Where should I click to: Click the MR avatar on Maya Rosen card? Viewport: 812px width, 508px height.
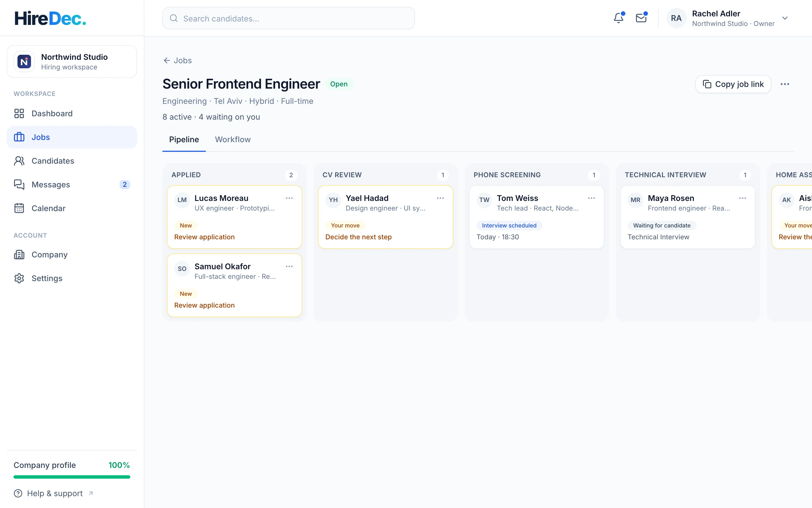point(636,200)
